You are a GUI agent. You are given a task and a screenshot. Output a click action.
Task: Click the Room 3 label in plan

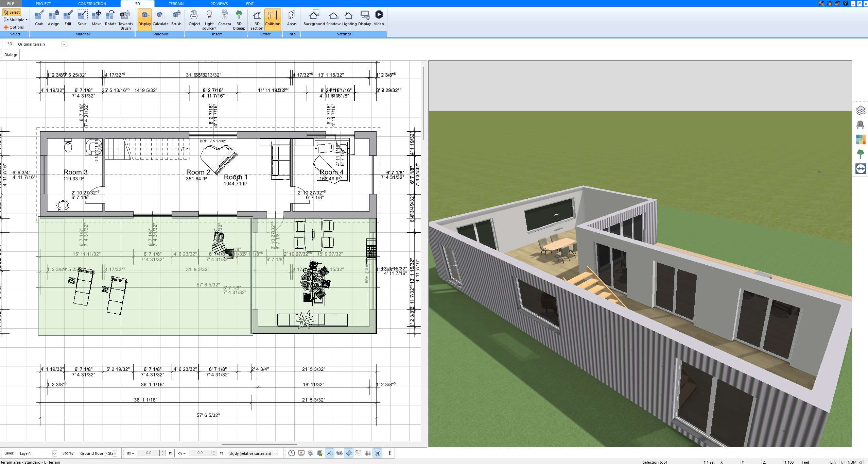(75, 172)
